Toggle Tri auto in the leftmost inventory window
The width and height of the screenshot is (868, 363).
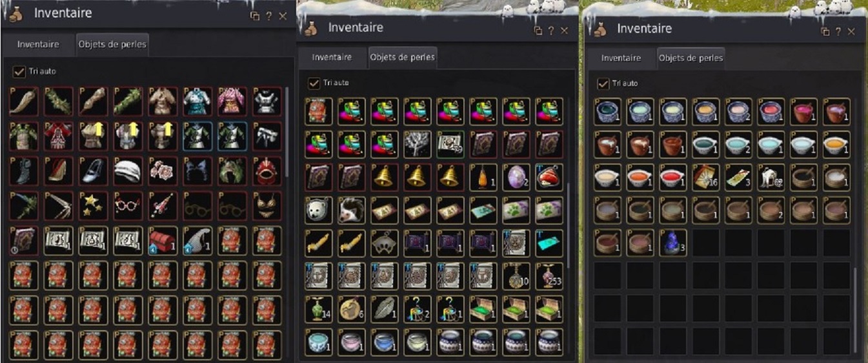19,71
